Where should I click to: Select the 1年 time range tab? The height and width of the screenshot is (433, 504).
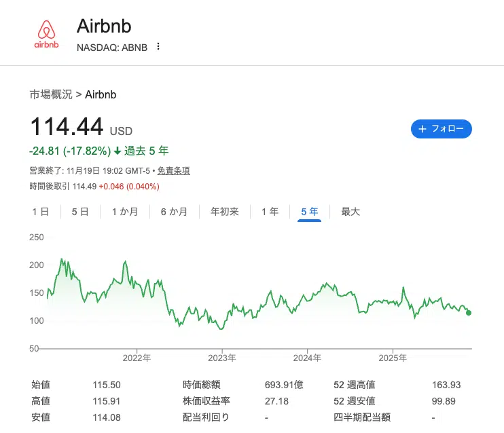(x=270, y=212)
